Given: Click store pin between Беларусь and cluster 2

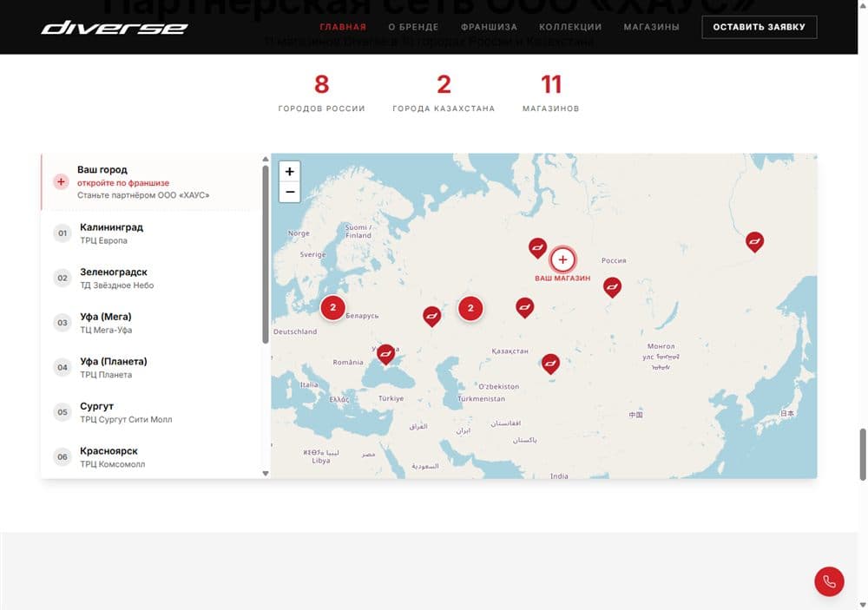Looking at the screenshot, I should (x=431, y=316).
